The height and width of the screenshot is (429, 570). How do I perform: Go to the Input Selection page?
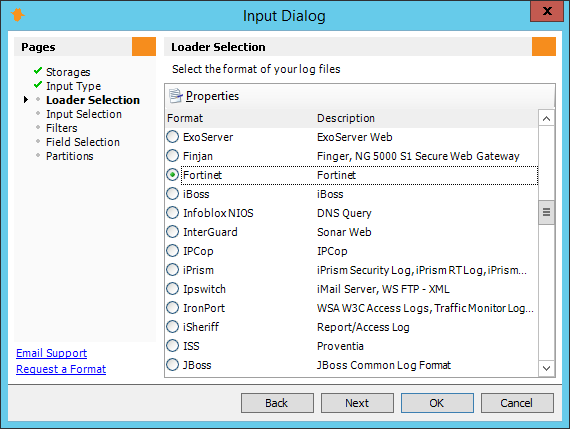coord(84,114)
